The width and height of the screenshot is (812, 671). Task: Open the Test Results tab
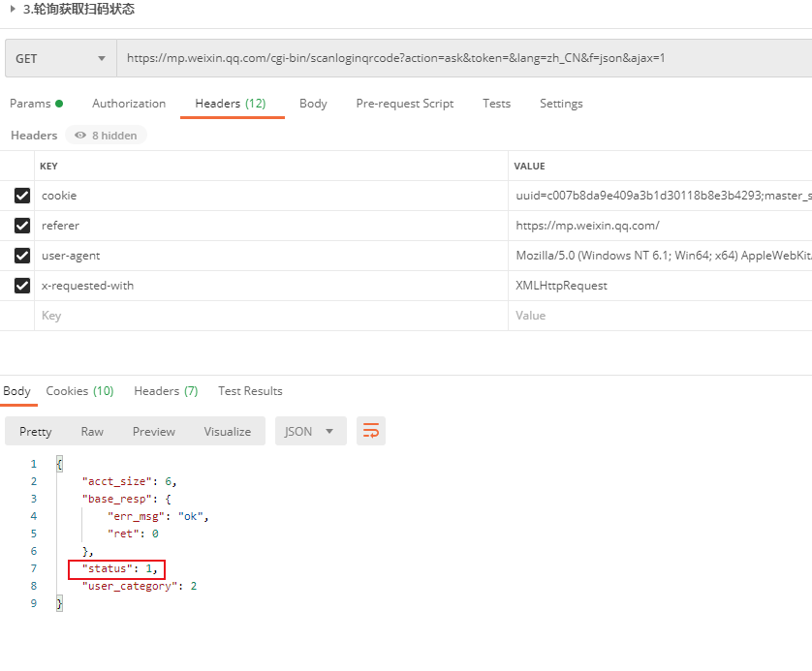pyautogui.click(x=250, y=391)
